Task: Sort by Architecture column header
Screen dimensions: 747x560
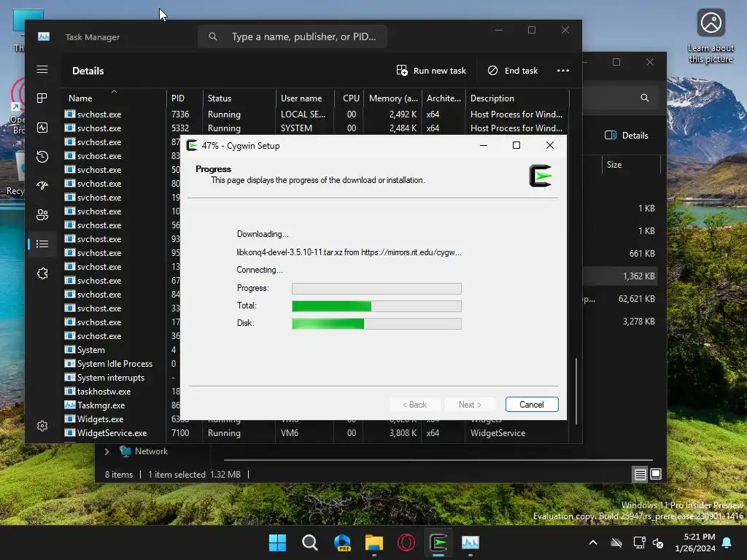Action: coord(444,98)
